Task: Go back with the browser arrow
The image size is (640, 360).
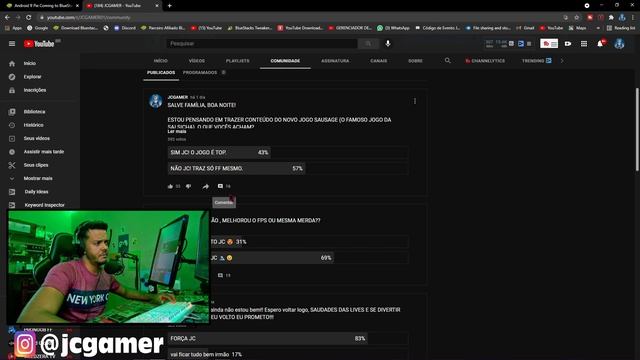Action: (x=7, y=18)
